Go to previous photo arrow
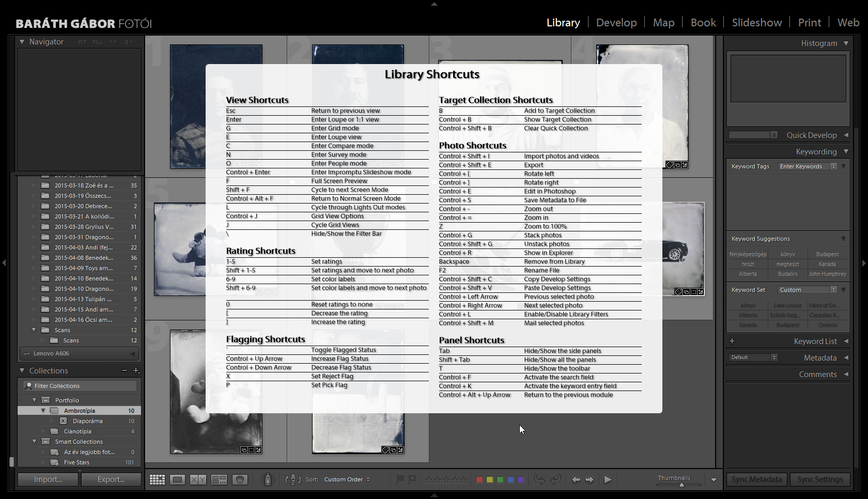 tap(576, 479)
